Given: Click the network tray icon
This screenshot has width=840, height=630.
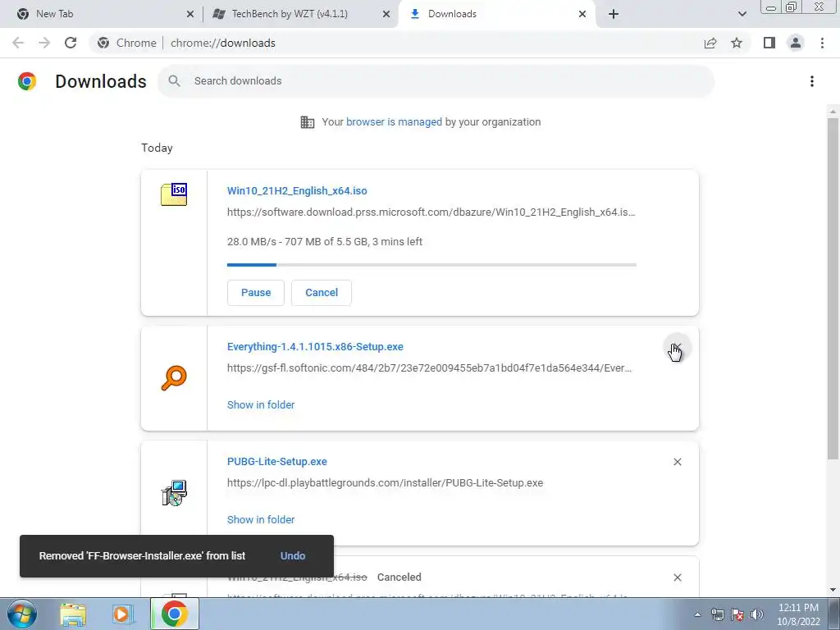Looking at the screenshot, I should (x=717, y=614).
